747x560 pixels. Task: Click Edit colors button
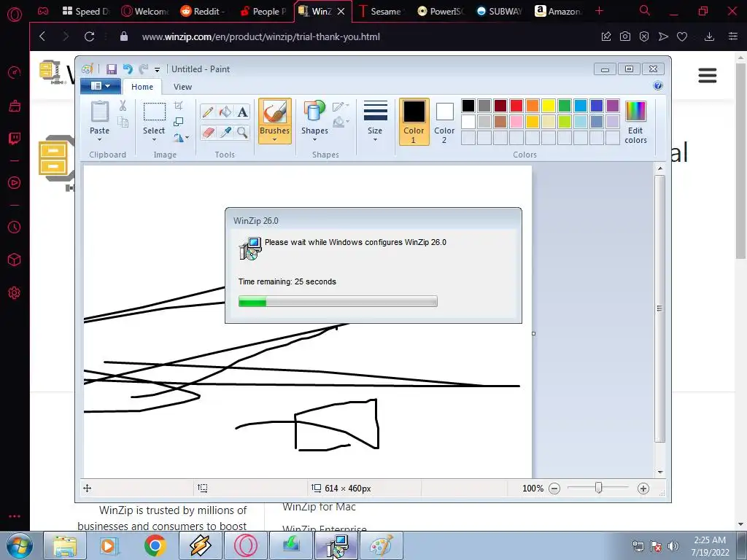[635, 122]
